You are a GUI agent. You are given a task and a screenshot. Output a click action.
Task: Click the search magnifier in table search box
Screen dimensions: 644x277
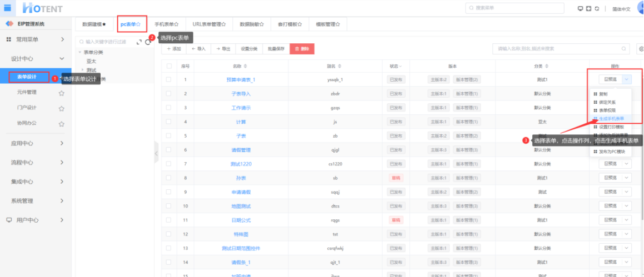(x=623, y=49)
